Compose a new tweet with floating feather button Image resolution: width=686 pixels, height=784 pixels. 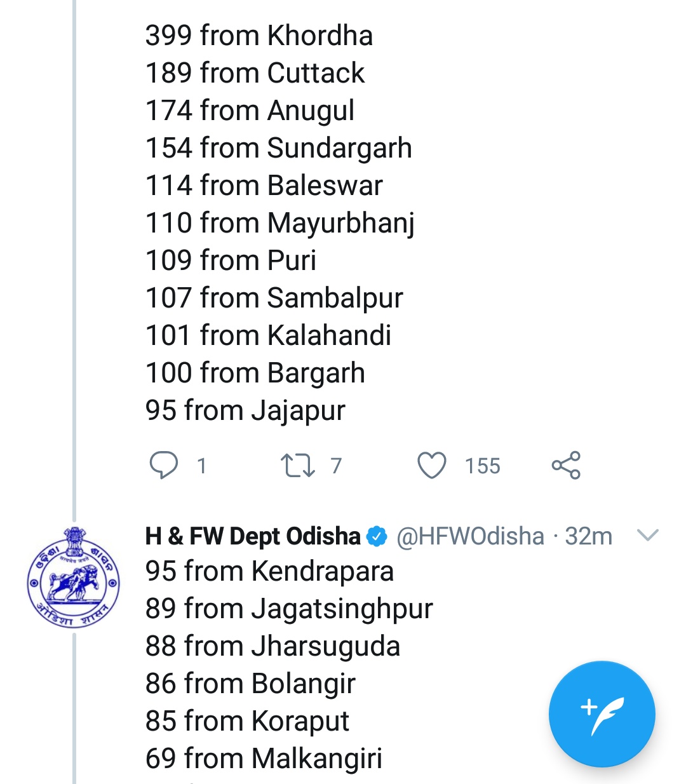point(602,714)
